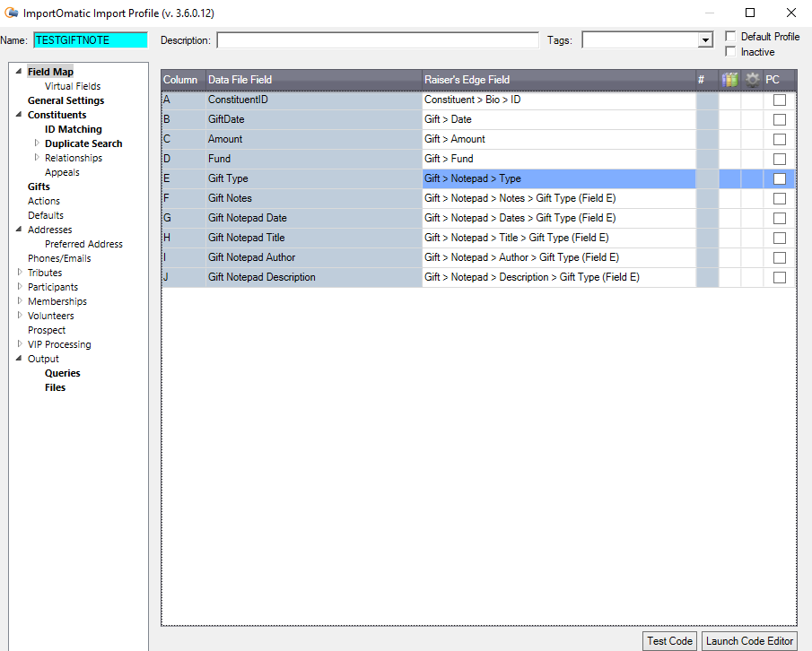The width and height of the screenshot is (812, 651).
Task: Select the Gift > Amount mapping cell
Action: pyautogui.click(x=558, y=139)
